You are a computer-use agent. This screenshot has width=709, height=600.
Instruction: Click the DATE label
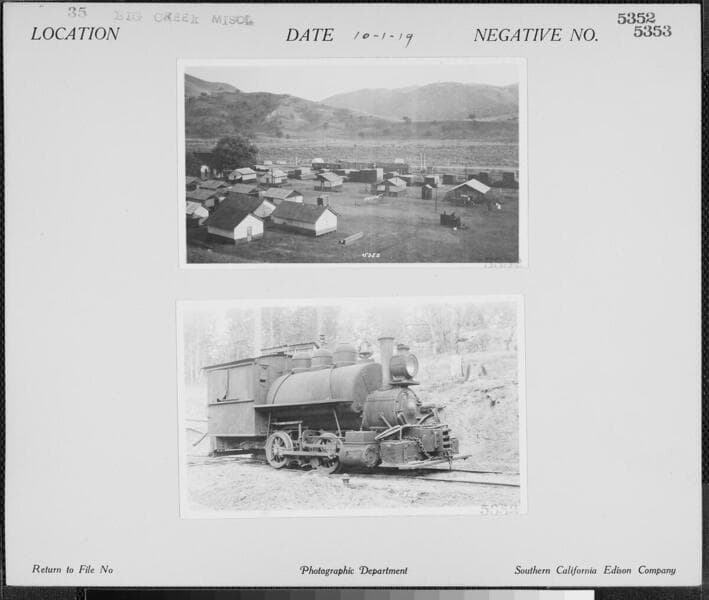309,35
